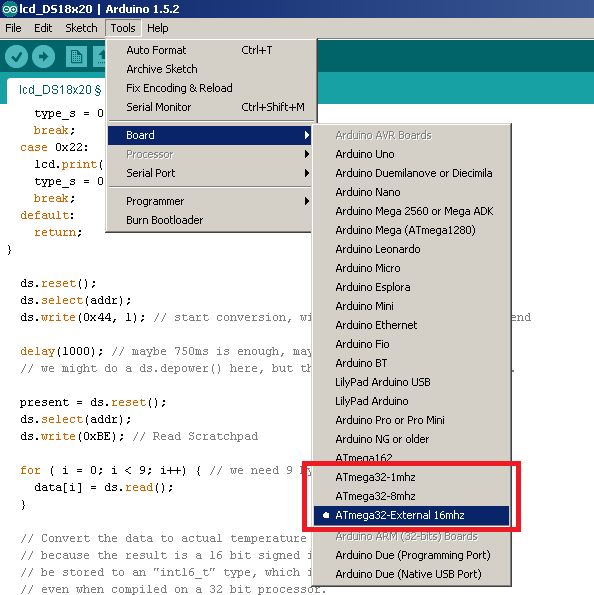The height and width of the screenshot is (595, 594).
Task: Select ATmega32-External 16mhz board
Action: tap(411, 515)
